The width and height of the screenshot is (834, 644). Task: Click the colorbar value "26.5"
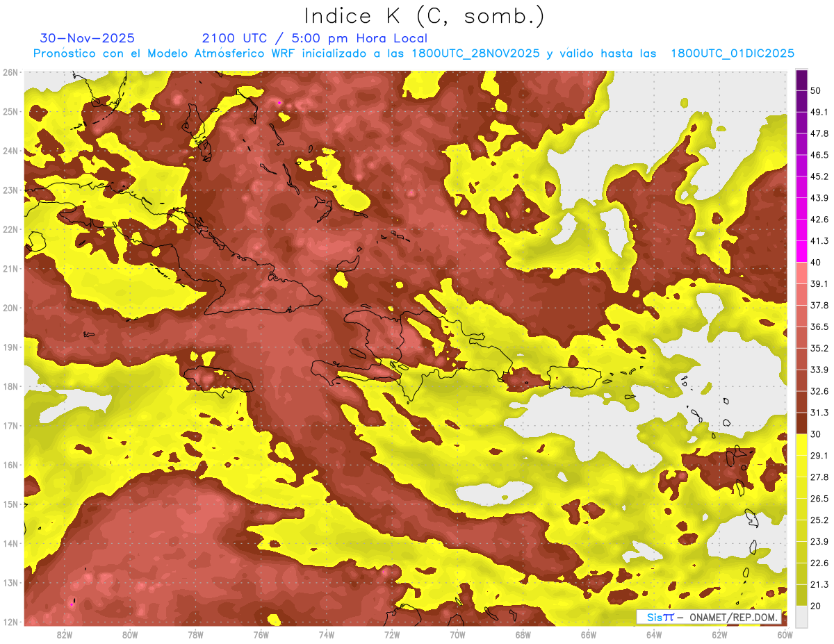(x=819, y=499)
